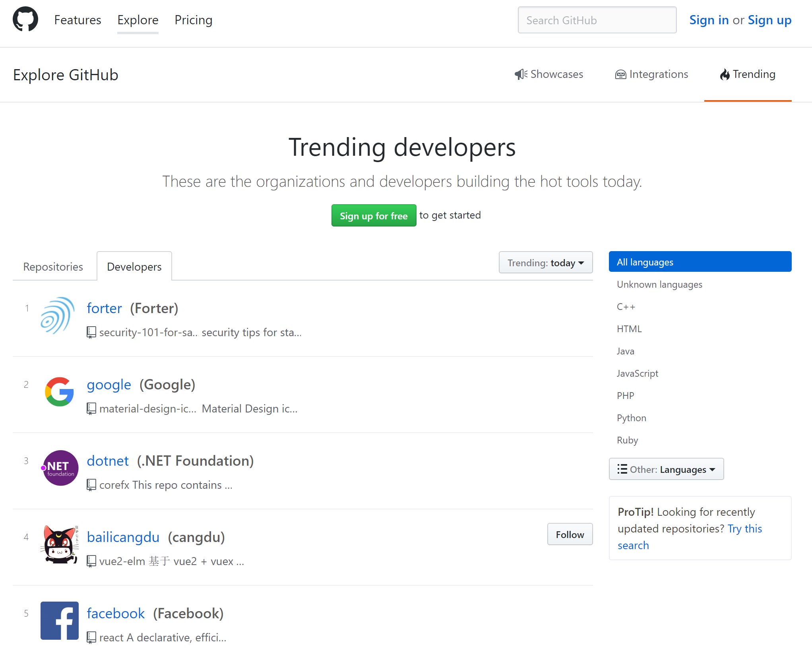
Task: Open Pricing in top navigation
Action: 194,20
